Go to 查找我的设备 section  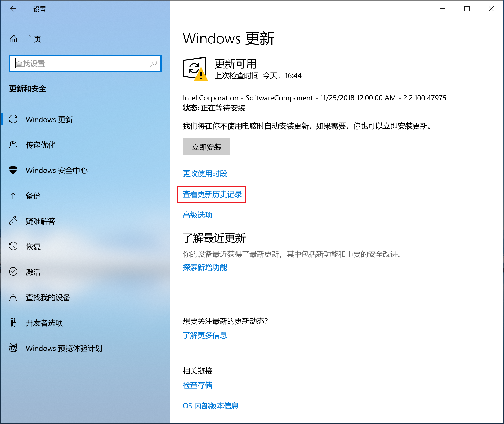pyautogui.click(x=48, y=297)
